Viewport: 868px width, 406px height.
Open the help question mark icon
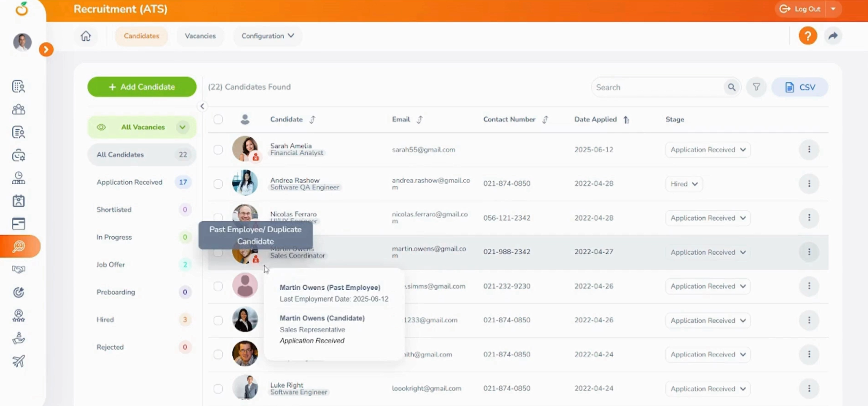(808, 36)
